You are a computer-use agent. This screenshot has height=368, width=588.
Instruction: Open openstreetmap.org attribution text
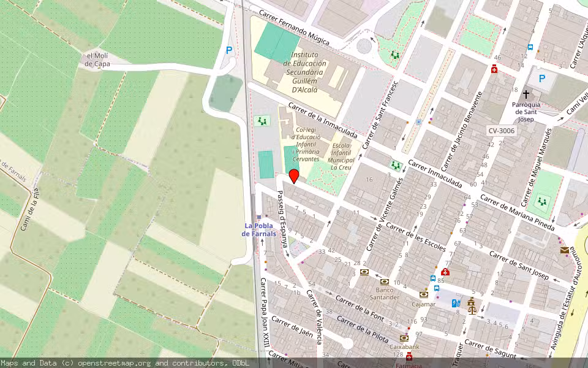coord(125,363)
